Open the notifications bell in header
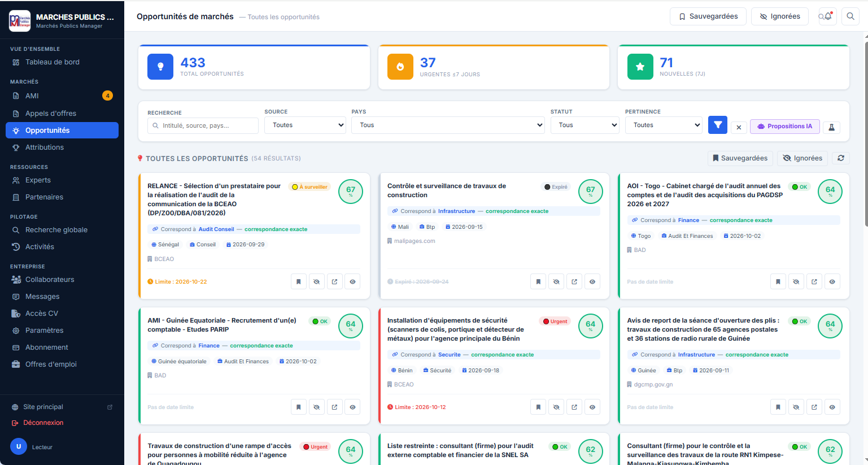Viewport: 868px width, 465px height. coord(827,16)
